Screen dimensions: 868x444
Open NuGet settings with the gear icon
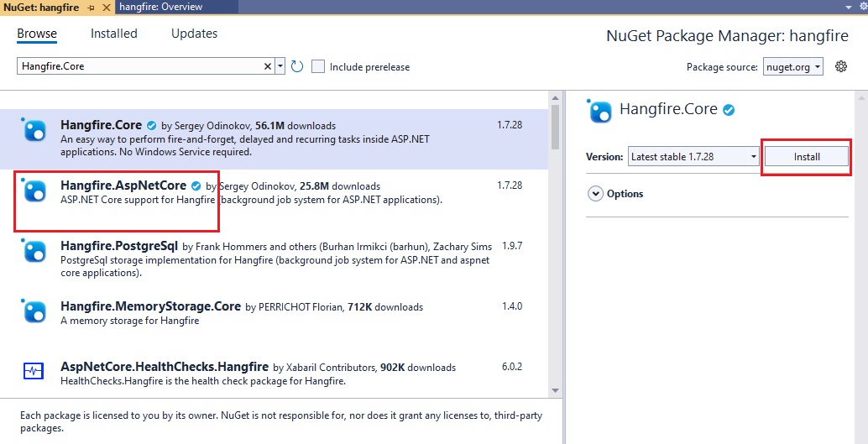[x=841, y=66]
